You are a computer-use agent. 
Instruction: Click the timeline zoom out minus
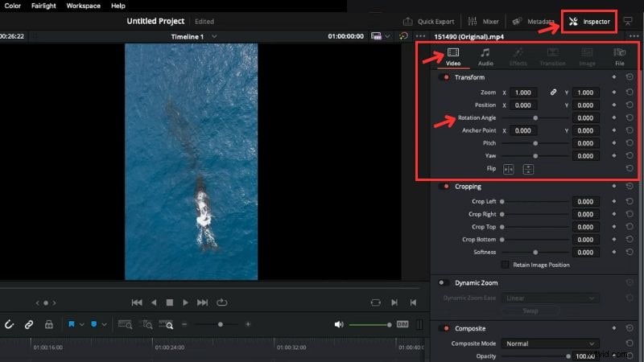pyautogui.click(x=184, y=324)
